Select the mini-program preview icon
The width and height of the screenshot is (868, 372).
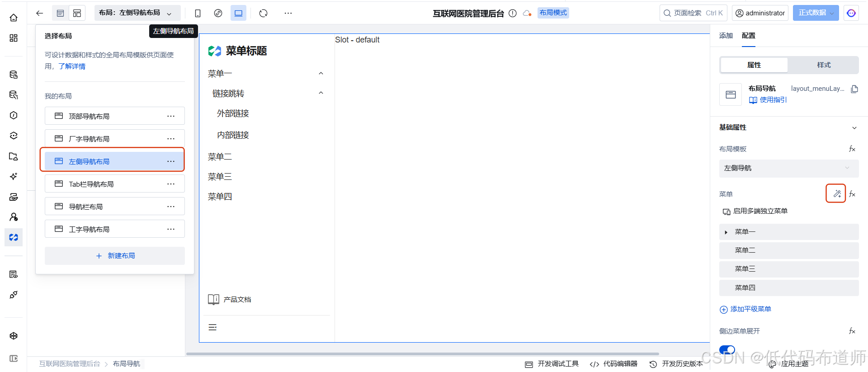218,13
